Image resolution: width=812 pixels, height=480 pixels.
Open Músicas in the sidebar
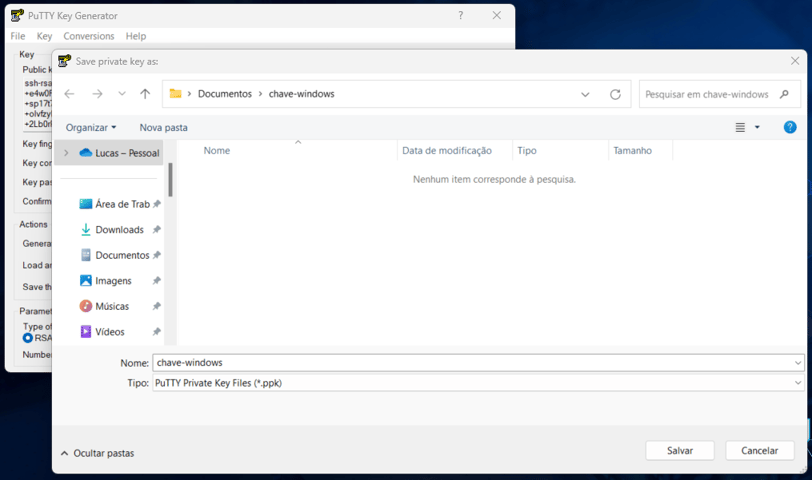[x=104, y=306]
